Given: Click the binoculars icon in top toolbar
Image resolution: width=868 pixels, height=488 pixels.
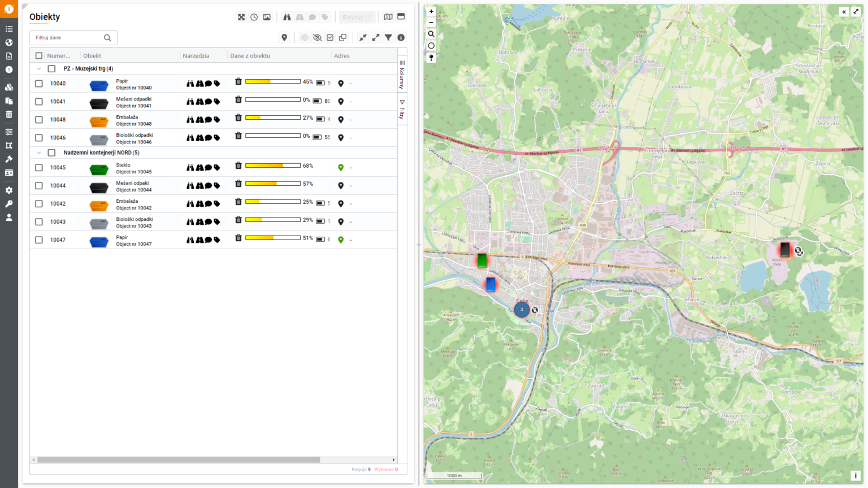Looking at the screenshot, I should tap(287, 17).
